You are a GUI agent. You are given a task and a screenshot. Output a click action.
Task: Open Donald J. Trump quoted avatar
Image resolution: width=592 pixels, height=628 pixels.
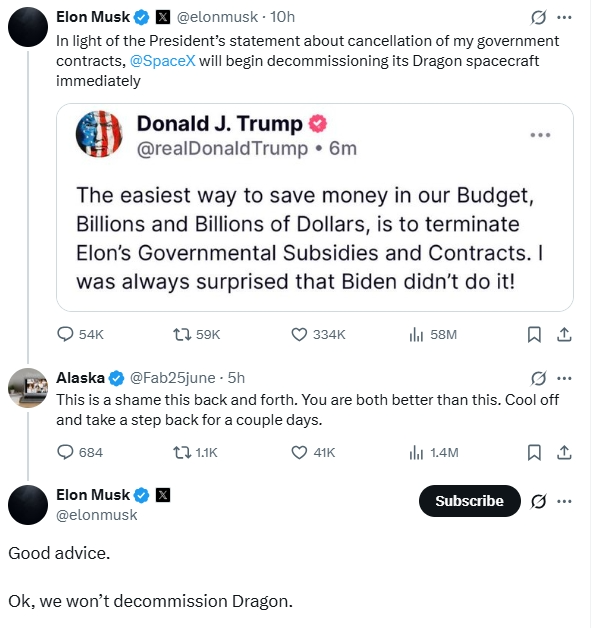99,134
